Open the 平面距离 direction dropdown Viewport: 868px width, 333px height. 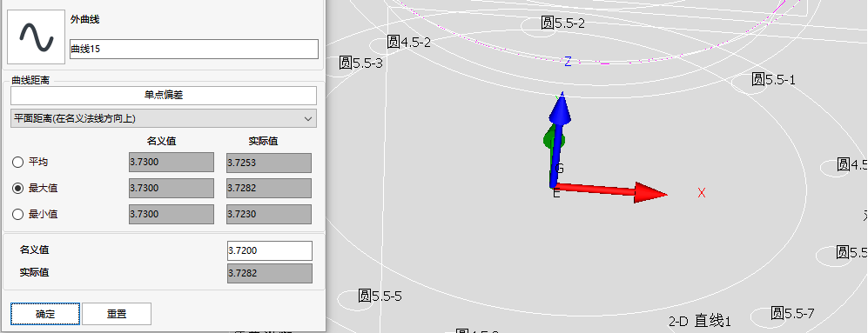pyautogui.click(x=164, y=118)
